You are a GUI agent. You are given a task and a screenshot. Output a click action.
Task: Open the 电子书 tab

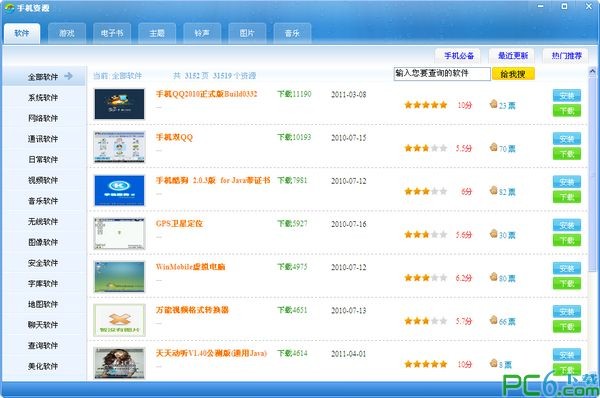pyautogui.click(x=112, y=33)
